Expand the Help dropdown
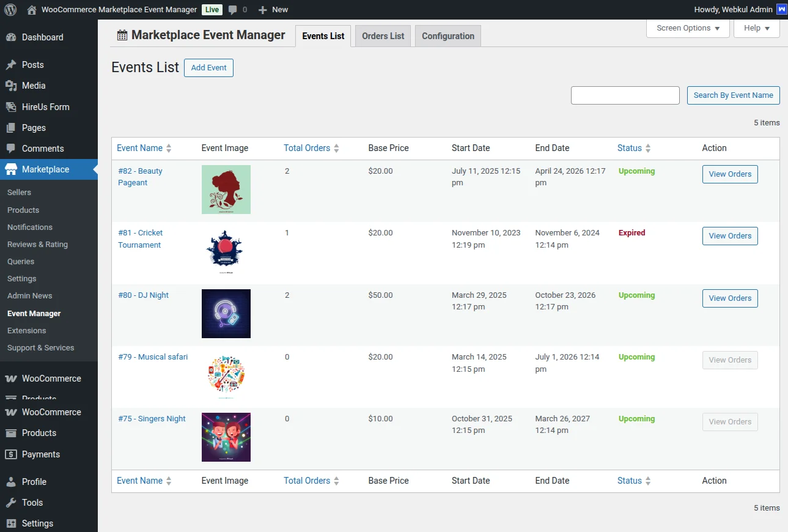This screenshot has width=788, height=532. pyautogui.click(x=756, y=28)
